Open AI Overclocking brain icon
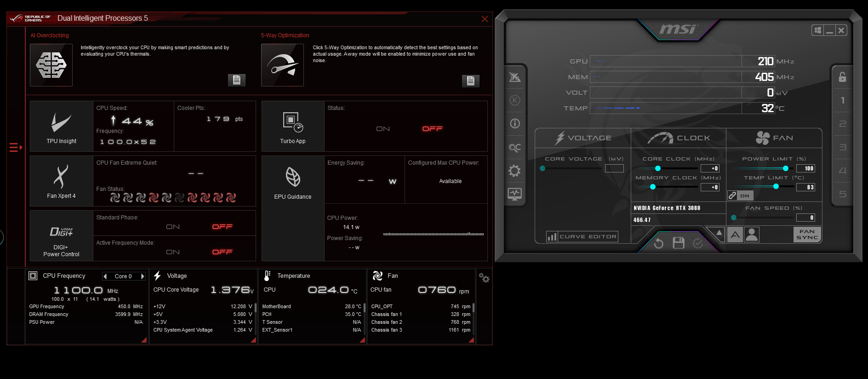The height and width of the screenshot is (379, 868). point(51,65)
